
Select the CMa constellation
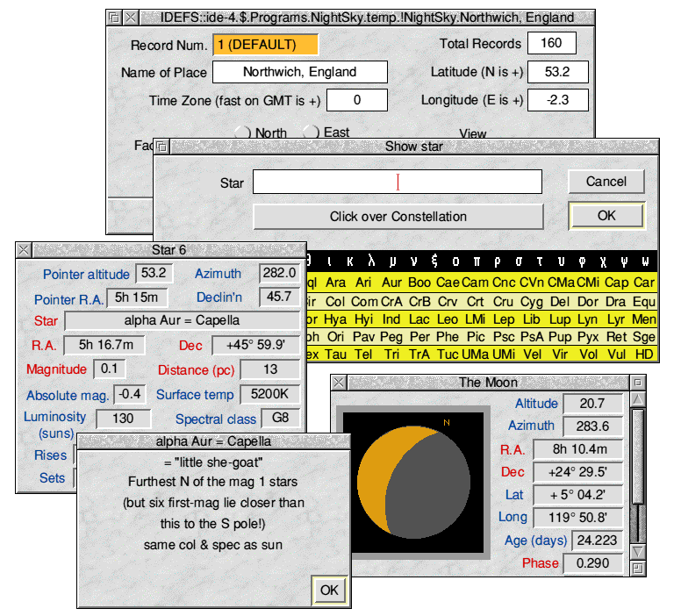coord(561,283)
